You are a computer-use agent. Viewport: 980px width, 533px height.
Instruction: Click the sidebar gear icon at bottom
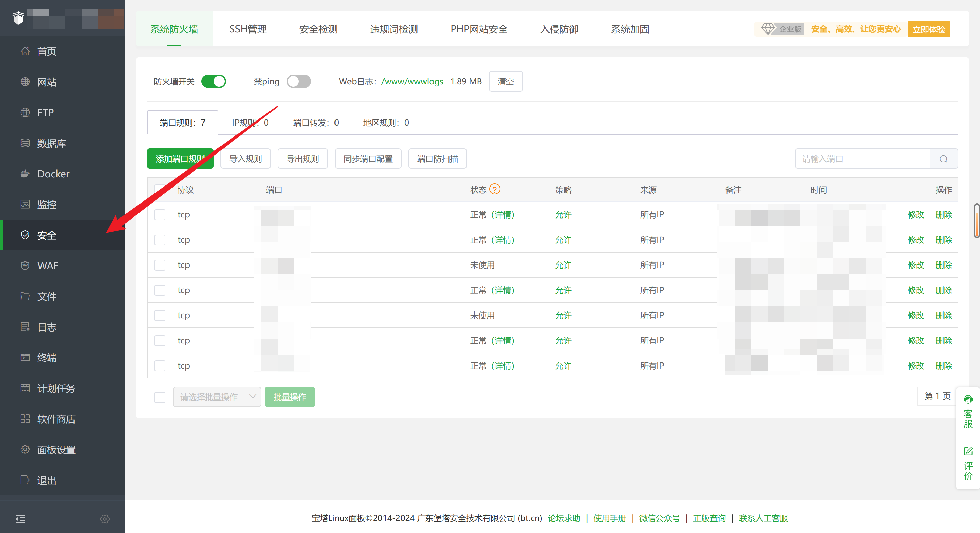point(104,519)
